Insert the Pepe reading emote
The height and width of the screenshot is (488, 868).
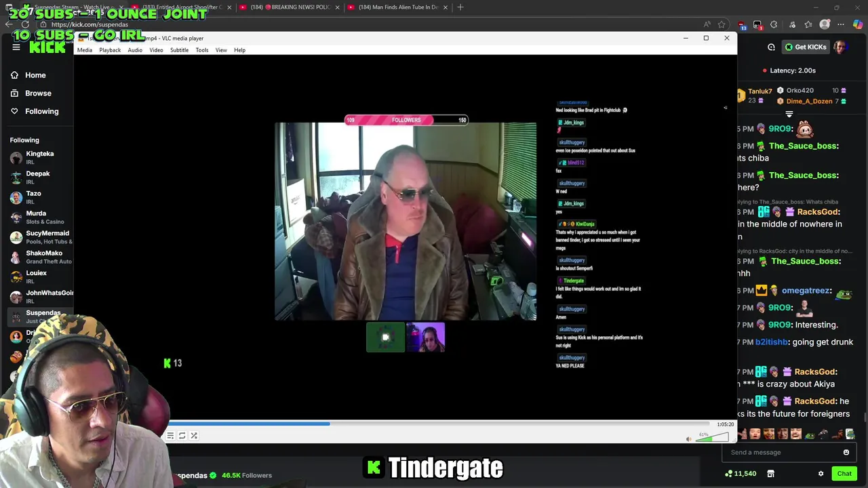pyautogui.click(x=850, y=434)
